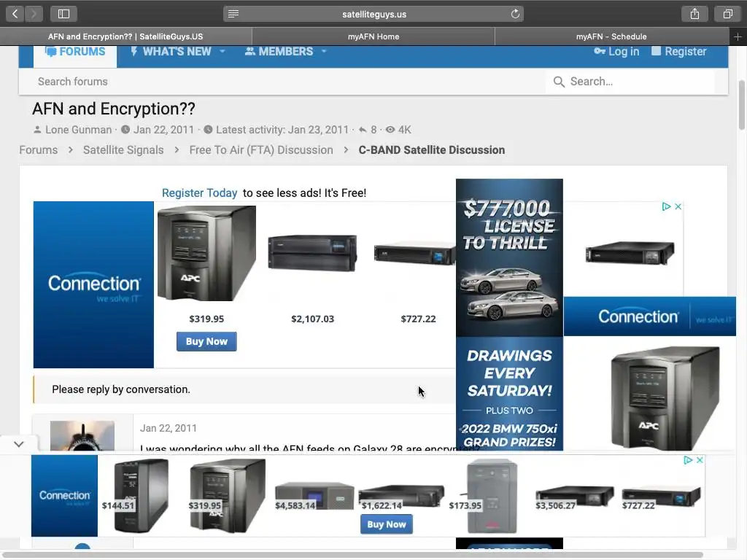
Task: Click the Register Today link
Action: tap(200, 192)
